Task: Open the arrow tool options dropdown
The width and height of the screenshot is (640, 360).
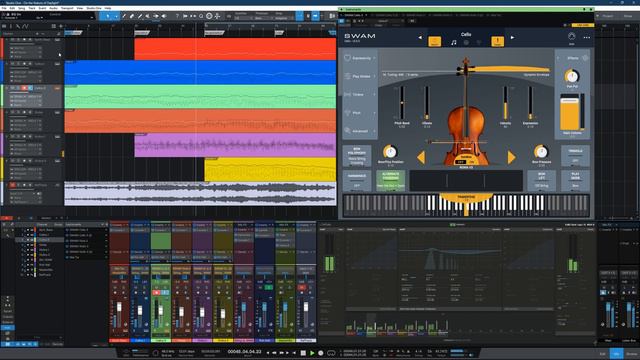Action: tap(116, 16)
